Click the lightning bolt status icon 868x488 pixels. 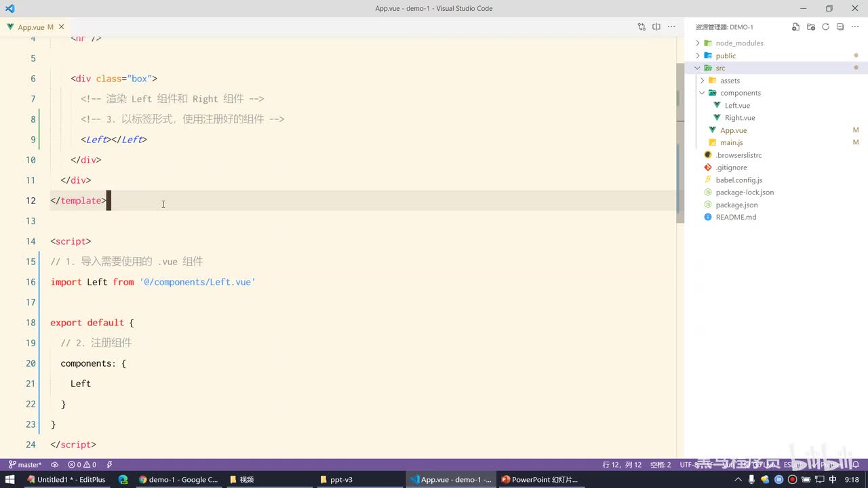pos(110,465)
